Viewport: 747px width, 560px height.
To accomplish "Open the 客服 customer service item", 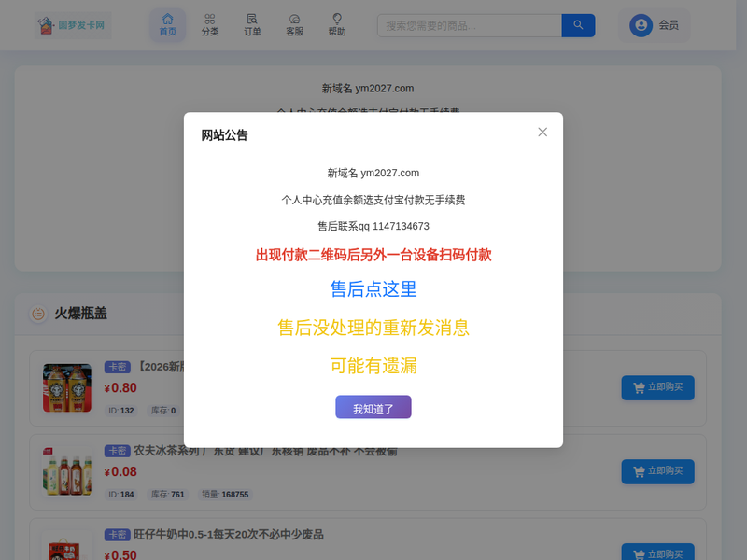I will (x=294, y=25).
